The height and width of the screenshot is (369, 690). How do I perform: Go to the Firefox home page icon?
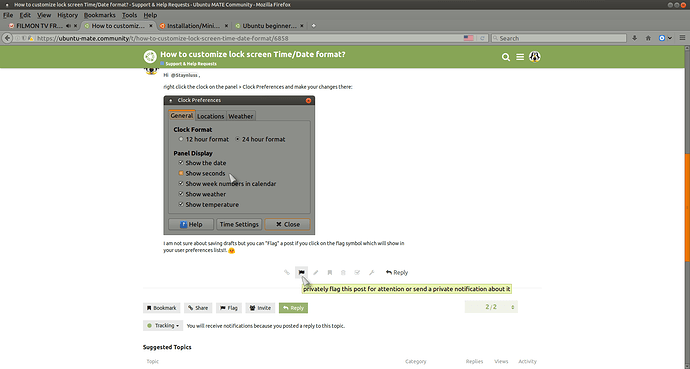[648, 38]
